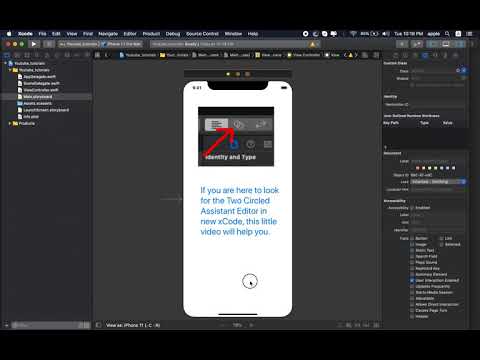Open the find navigator icon
Viewport: 480px width, 360px height.
pyautogui.click(x=37, y=55)
